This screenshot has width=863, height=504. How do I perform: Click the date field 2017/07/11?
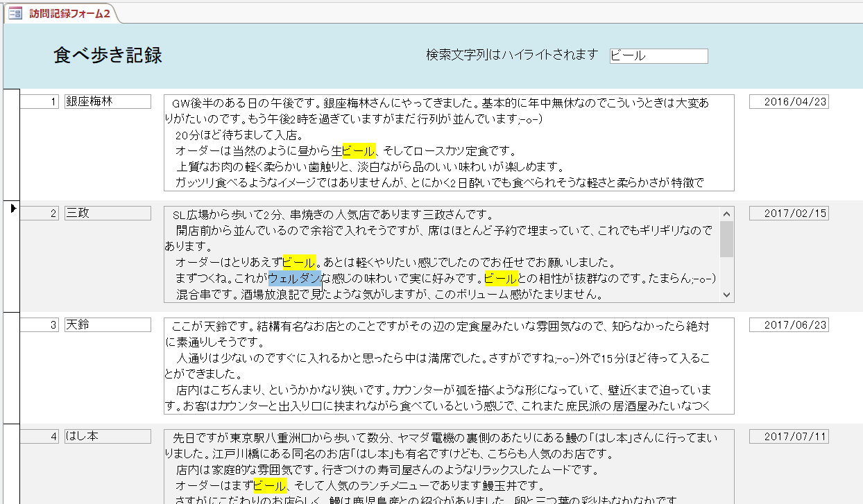(789, 435)
